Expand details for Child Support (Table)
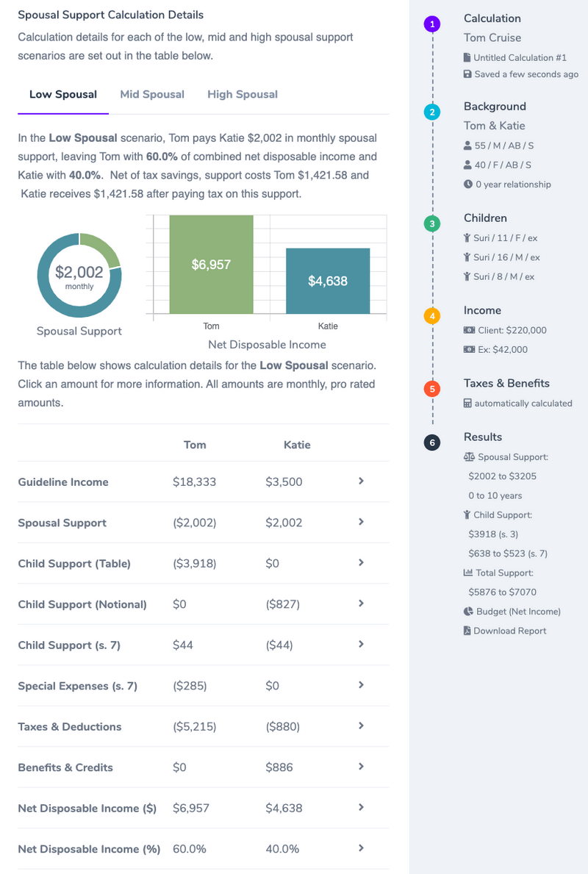 coord(360,563)
